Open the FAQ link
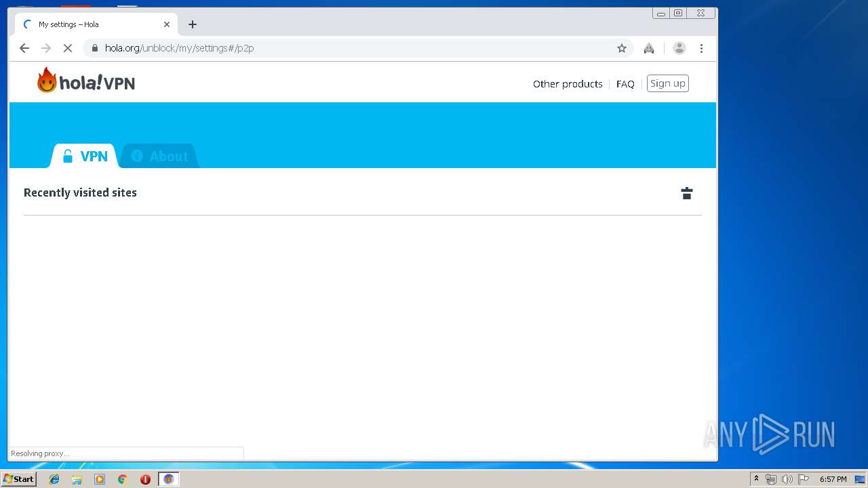 pos(625,84)
